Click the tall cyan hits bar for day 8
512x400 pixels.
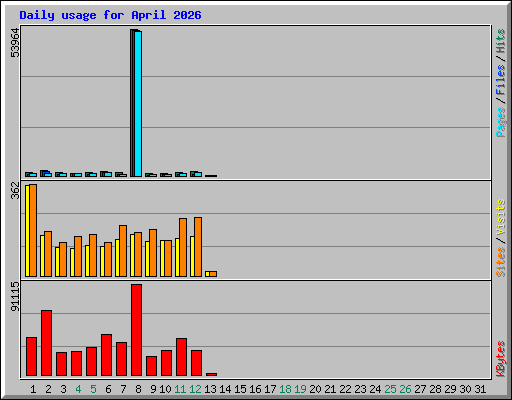[x=138, y=104]
